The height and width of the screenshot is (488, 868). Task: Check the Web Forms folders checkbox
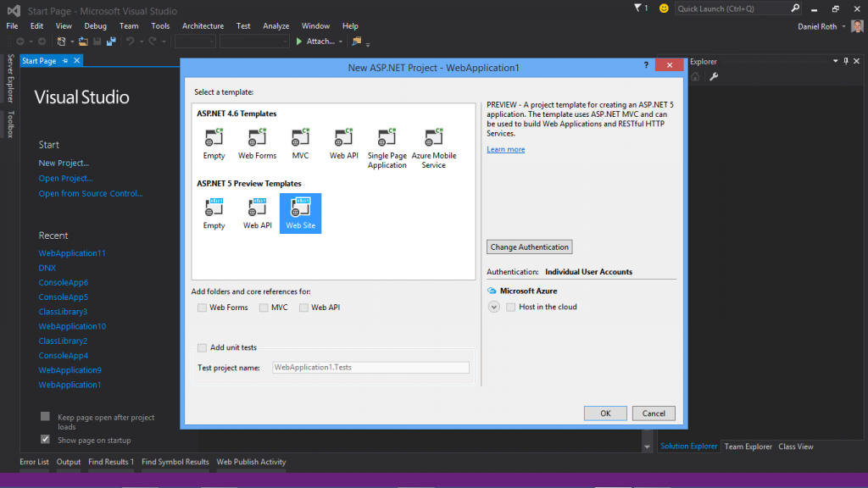click(202, 308)
